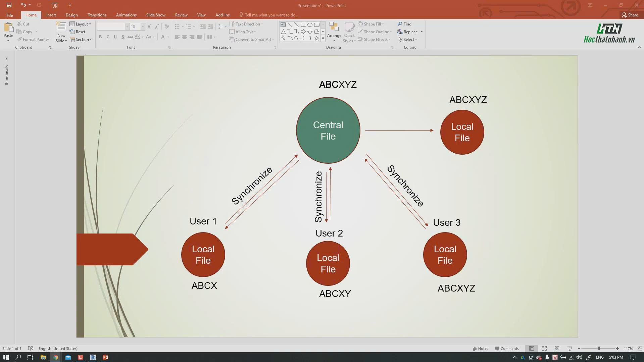This screenshot has width=644, height=362.
Task: Click the Share button
Action: pos(630,15)
